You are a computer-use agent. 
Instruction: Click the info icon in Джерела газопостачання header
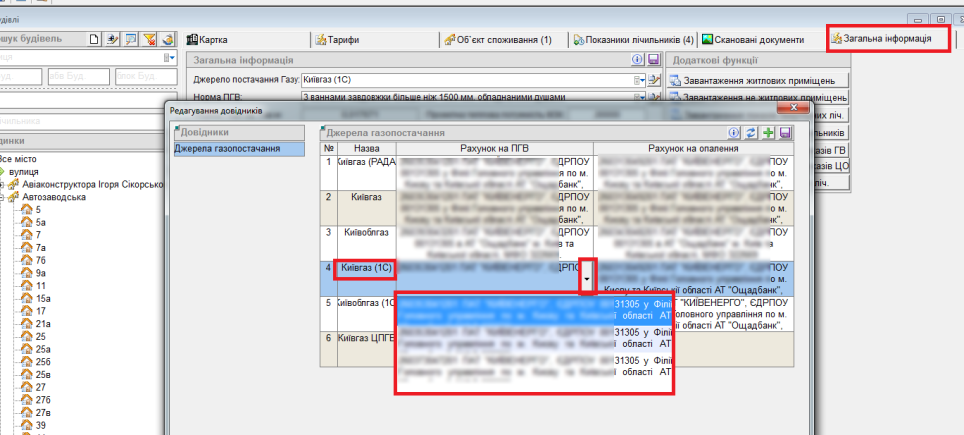click(x=734, y=132)
